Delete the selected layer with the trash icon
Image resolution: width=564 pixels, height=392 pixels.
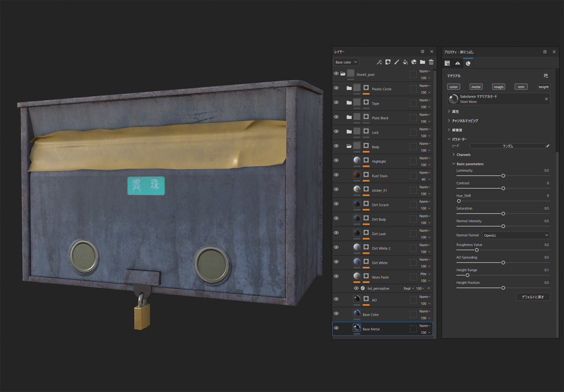(x=431, y=62)
